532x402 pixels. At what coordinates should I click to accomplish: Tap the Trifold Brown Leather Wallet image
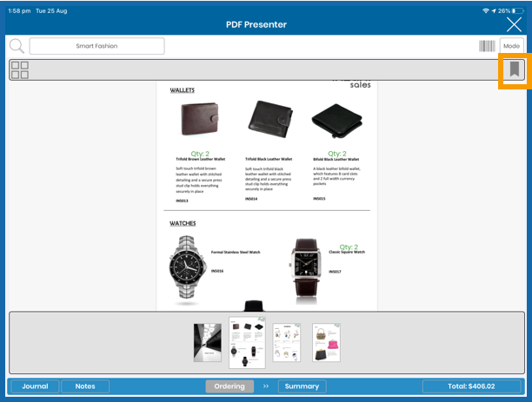200,119
